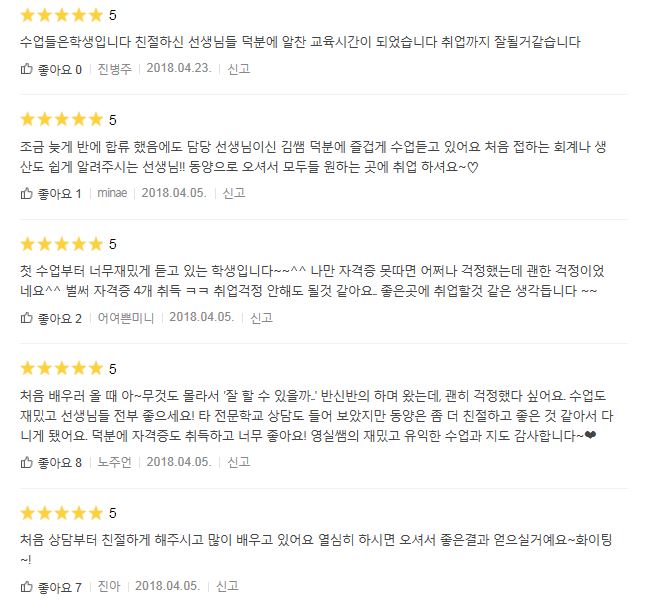
Task: Select 신고 on 진아's review
Action: click(x=227, y=586)
